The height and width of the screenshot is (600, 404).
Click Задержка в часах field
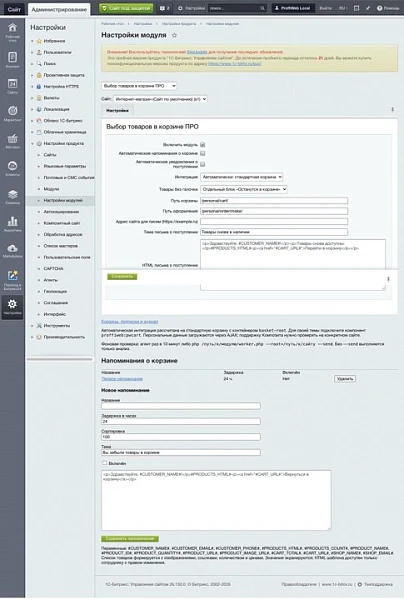[181, 421]
